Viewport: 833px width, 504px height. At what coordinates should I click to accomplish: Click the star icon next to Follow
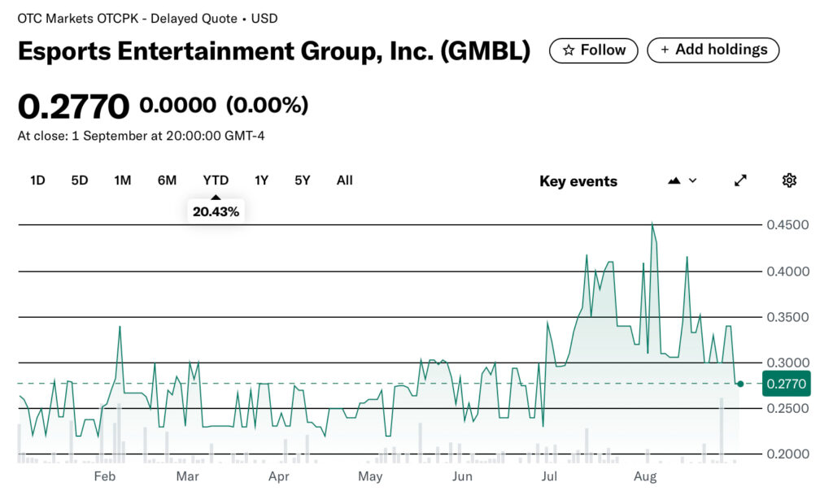click(571, 50)
